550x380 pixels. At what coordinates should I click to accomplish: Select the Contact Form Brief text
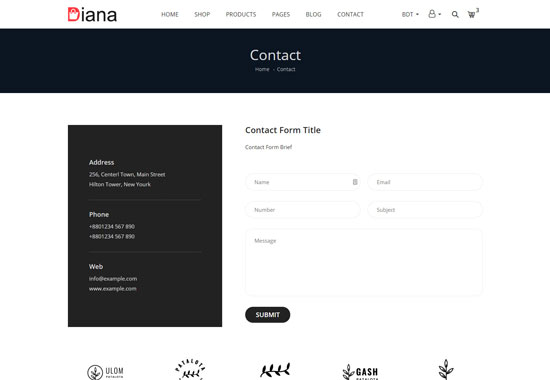(x=268, y=147)
